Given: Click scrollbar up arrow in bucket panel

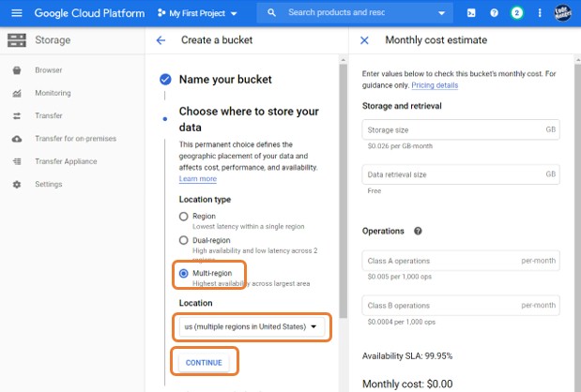Looking at the screenshot, I should tap(344, 60).
